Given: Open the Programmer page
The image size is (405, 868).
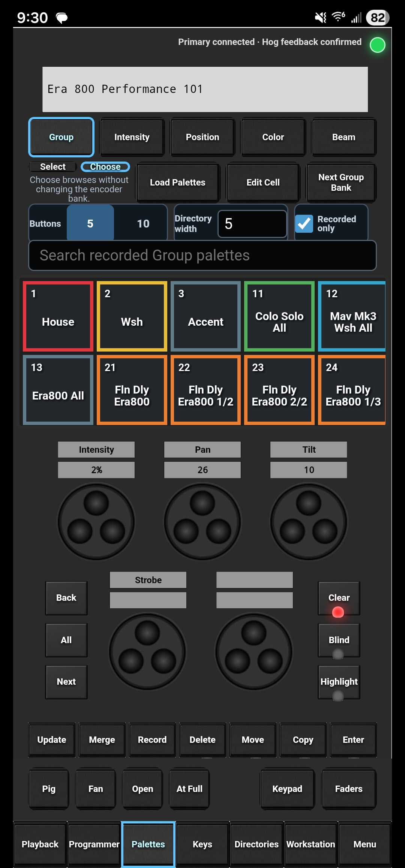Looking at the screenshot, I should pos(94,844).
